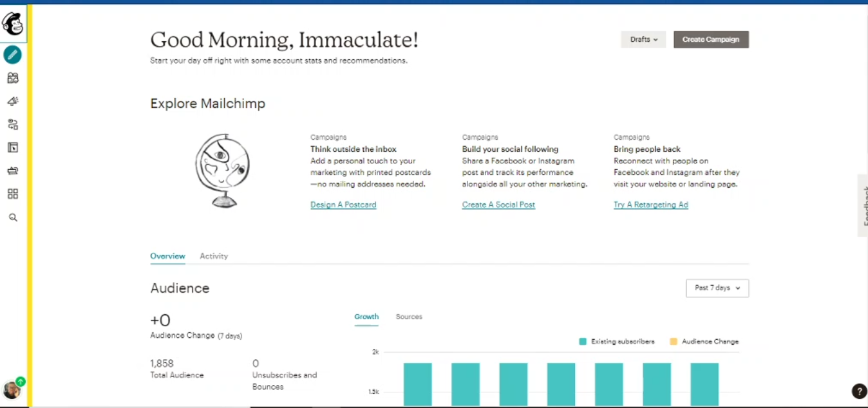Open the Website icon in sidebar
Viewport: 868px width, 408px height.
pos(12,147)
